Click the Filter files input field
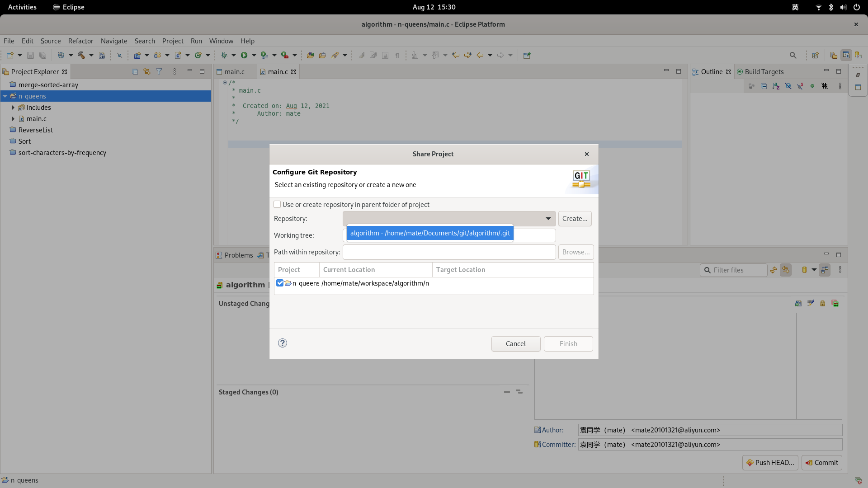 [x=734, y=270]
